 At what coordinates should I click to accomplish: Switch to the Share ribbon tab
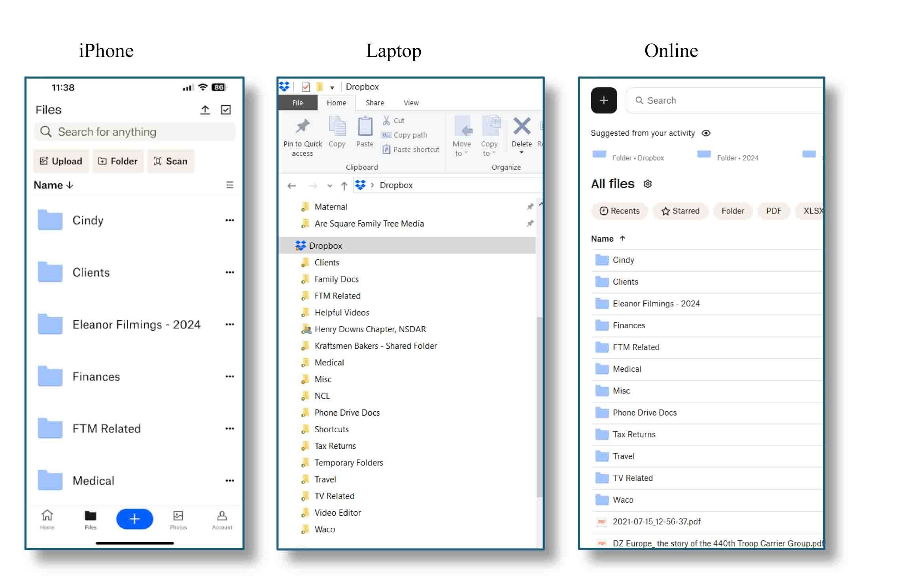374,103
